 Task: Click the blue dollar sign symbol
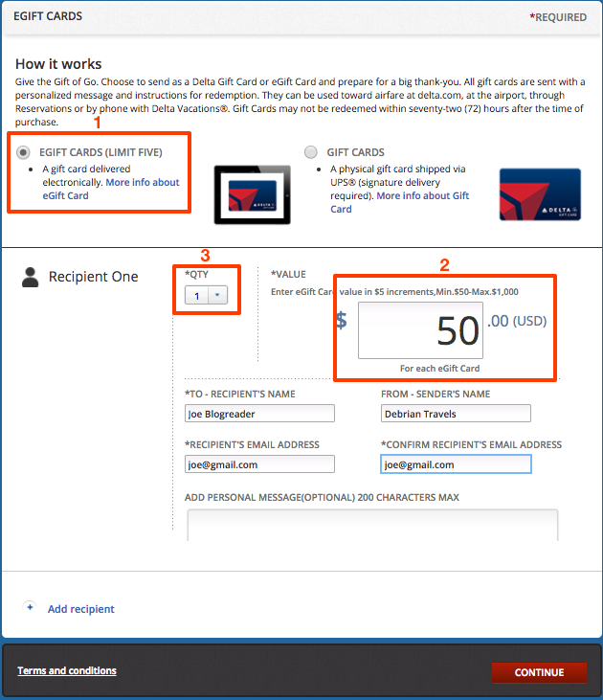(342, 320)
